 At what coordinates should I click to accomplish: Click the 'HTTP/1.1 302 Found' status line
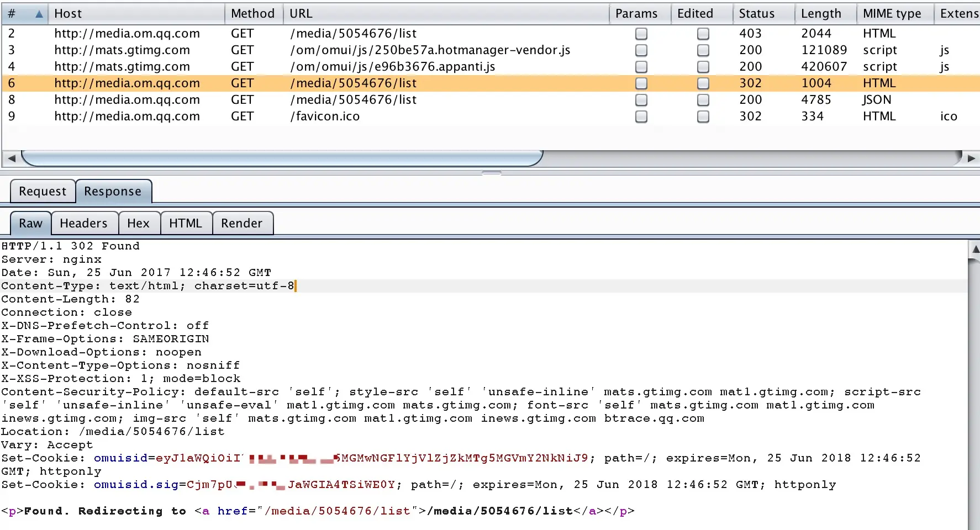pyautogui.click(x=70, y=246)
